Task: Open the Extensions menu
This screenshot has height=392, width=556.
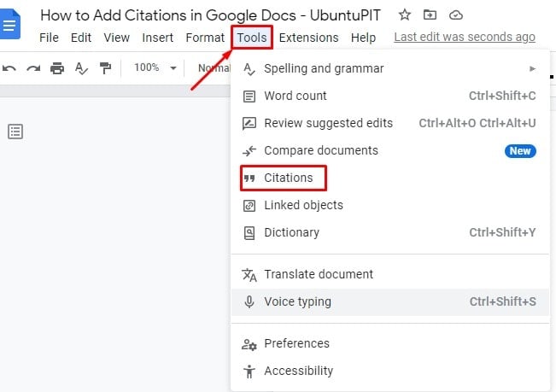Action: (308, 38)
